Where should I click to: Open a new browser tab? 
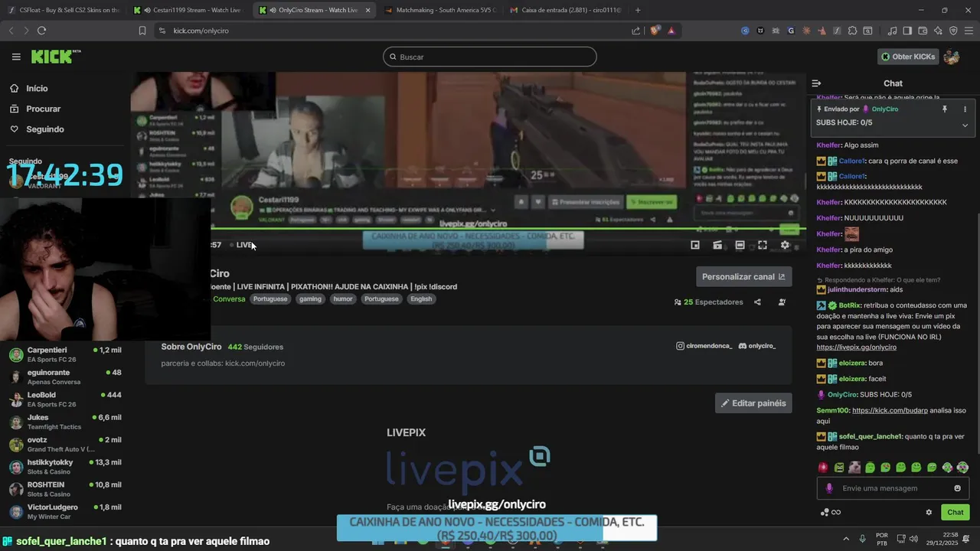point(638,10)
